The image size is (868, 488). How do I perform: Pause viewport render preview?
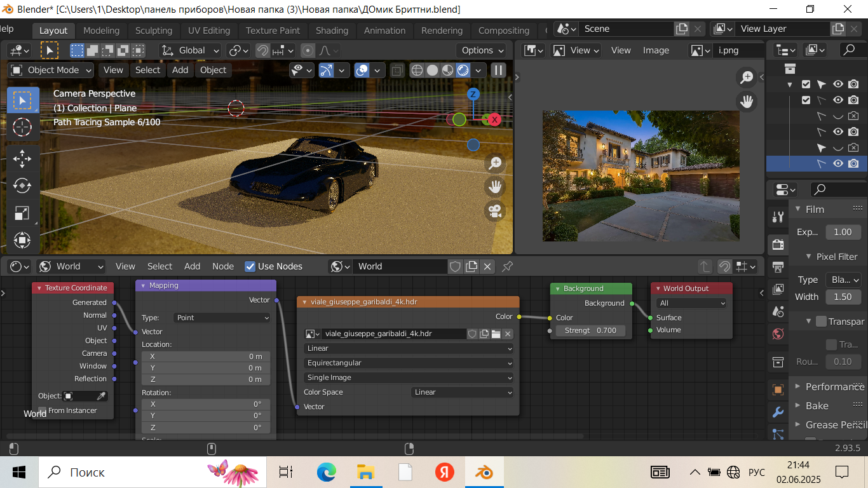[x=498, y=71]
